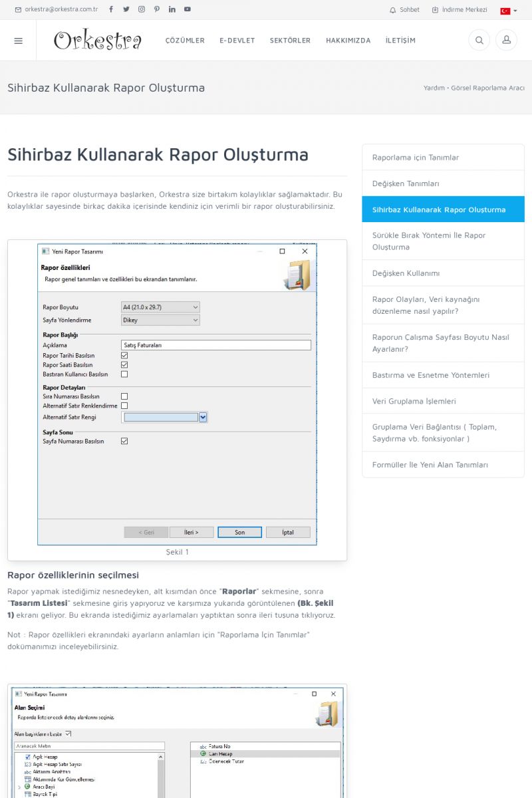Click the search magnifier icon
The width and height of the screenshot is (532, 798).
(x=479, y=41)
